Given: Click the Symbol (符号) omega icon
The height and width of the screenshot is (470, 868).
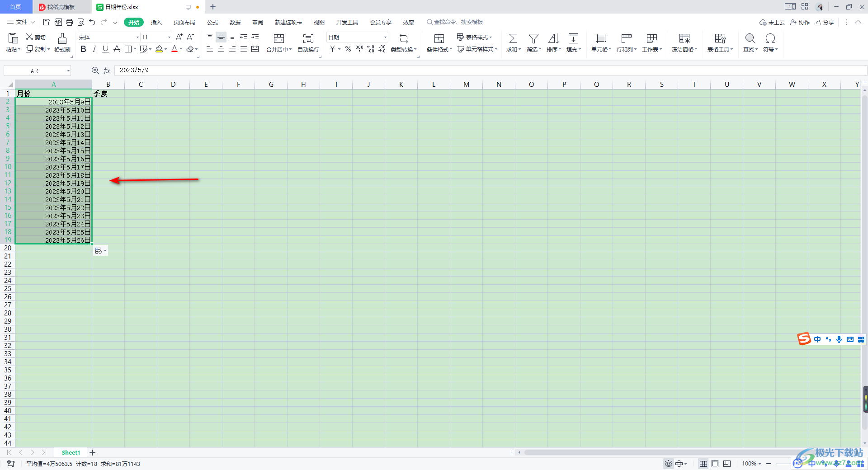Looking at the screenshot, I should (x=770, y=38).
